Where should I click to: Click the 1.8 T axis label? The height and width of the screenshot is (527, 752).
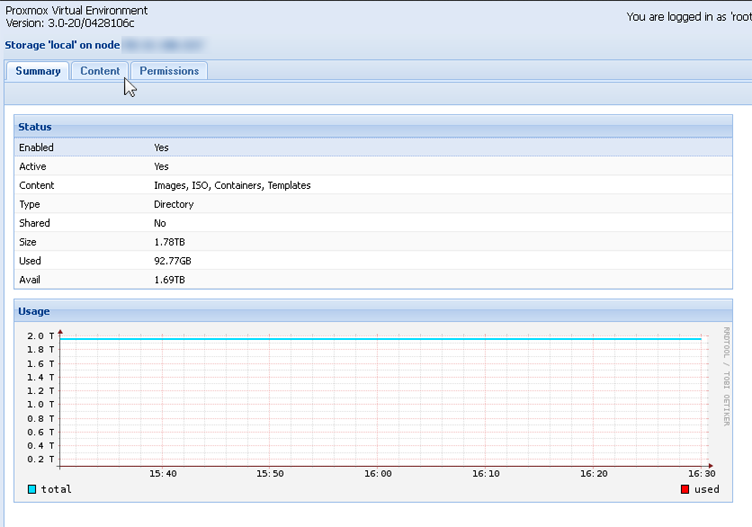tap(41, 350)
